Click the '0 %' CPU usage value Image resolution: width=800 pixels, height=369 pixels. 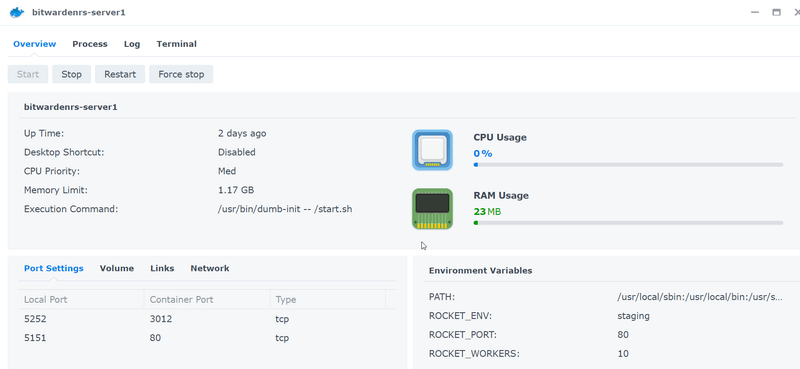pyautogui.click(x=483, y=153)
